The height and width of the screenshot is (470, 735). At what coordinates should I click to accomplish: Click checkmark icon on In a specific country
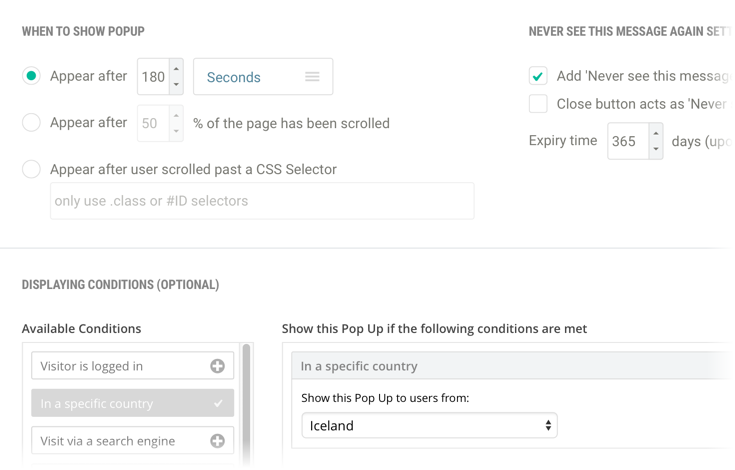[218, 403]
